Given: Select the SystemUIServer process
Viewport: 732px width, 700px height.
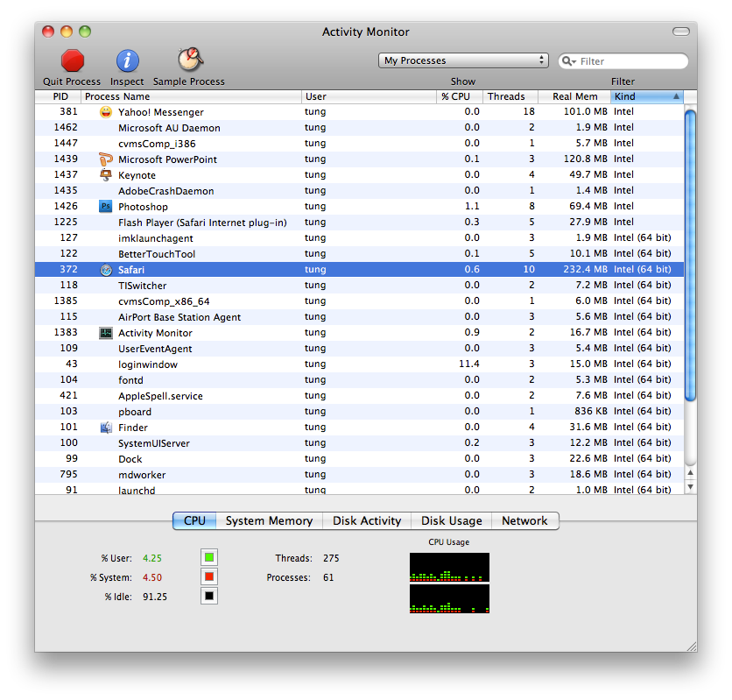Looking at the screenshot, I should [x=360, y=443].
